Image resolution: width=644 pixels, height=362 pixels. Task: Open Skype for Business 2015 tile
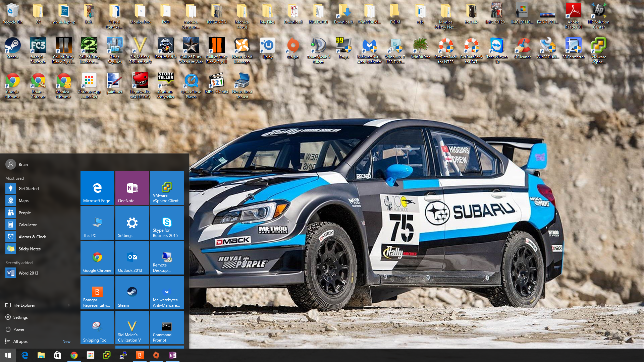pyautogui.click(x=167, y=223)
